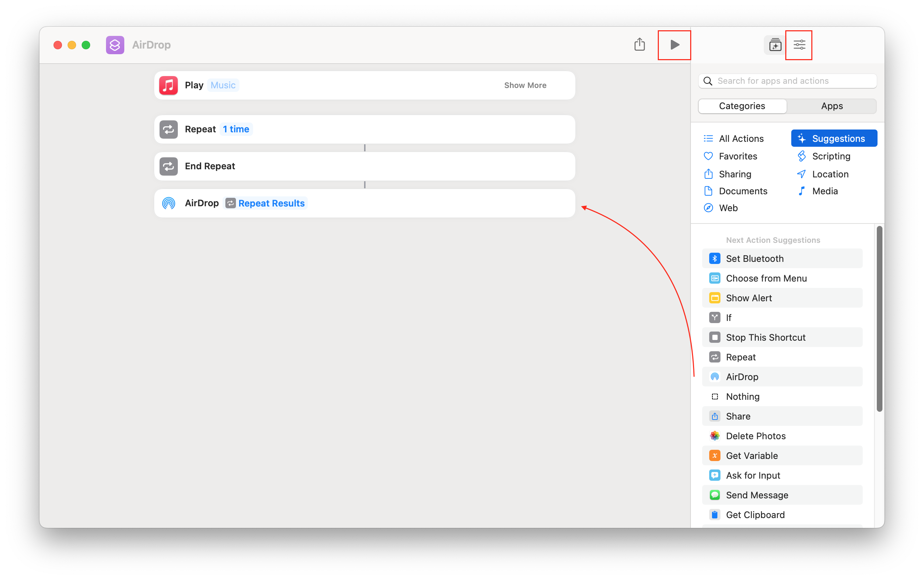Click the Search for apps and actions field

click(789, 80)
